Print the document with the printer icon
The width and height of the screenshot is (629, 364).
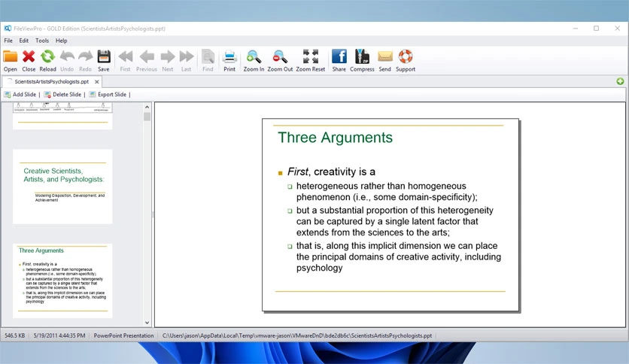pos(229,57)
